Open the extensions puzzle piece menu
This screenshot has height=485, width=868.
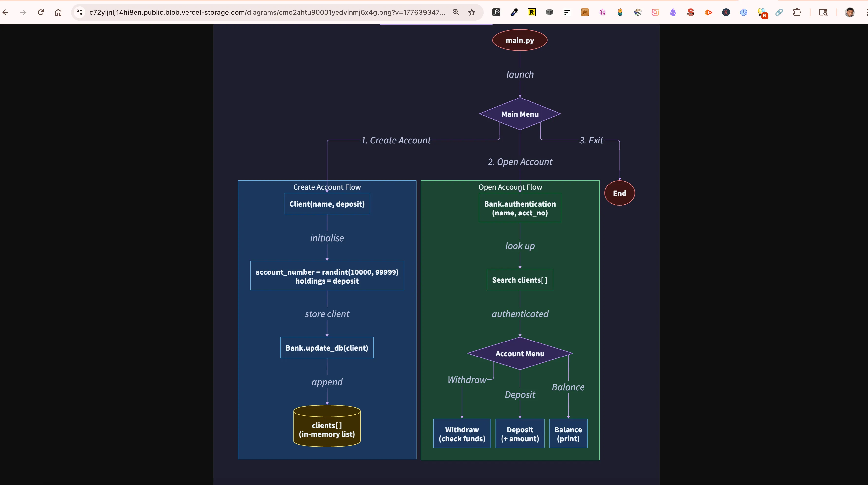pos(798,13)
